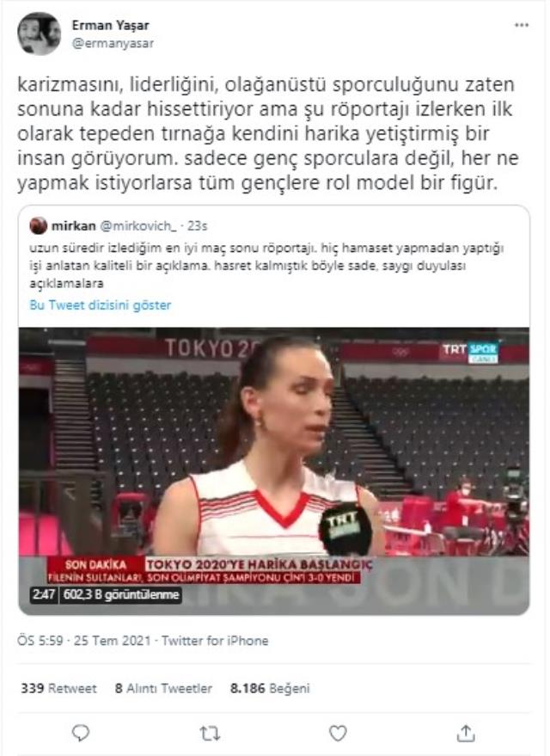The height and width of the screenshot is (756, 550).
Task: Click the Erman Yaşar display name
Action: [x=110, y=25]
